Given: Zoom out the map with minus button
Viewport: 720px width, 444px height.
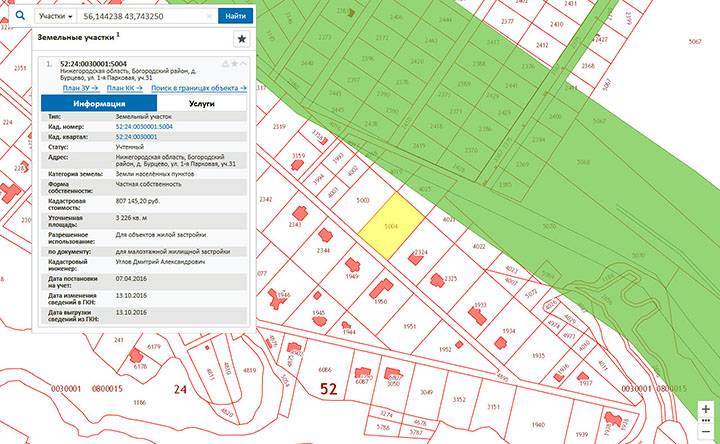Looking at the screenshot, I should 706,431.
